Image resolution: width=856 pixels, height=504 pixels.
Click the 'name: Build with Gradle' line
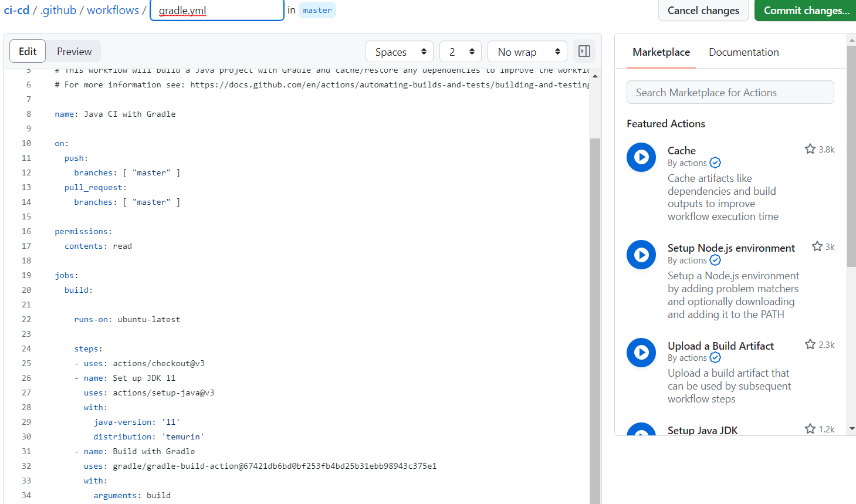click(x=135, y=451)
